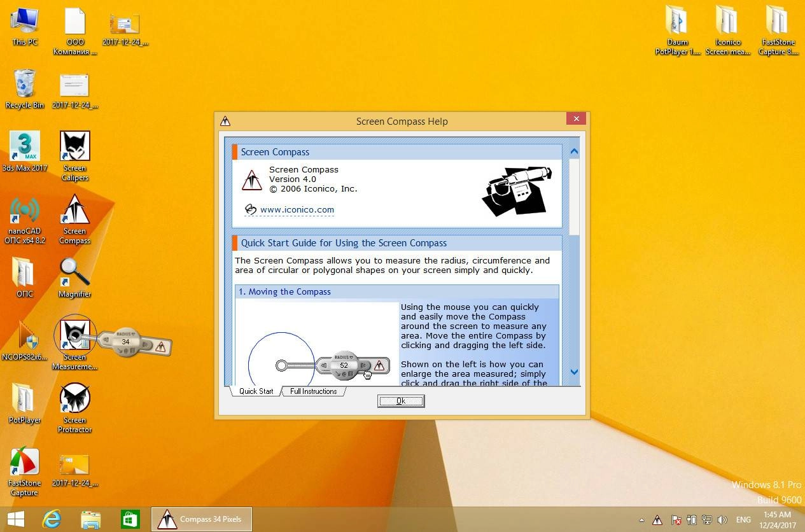
Task: Select the Daum PotPlayer folder
Action: 677,31
